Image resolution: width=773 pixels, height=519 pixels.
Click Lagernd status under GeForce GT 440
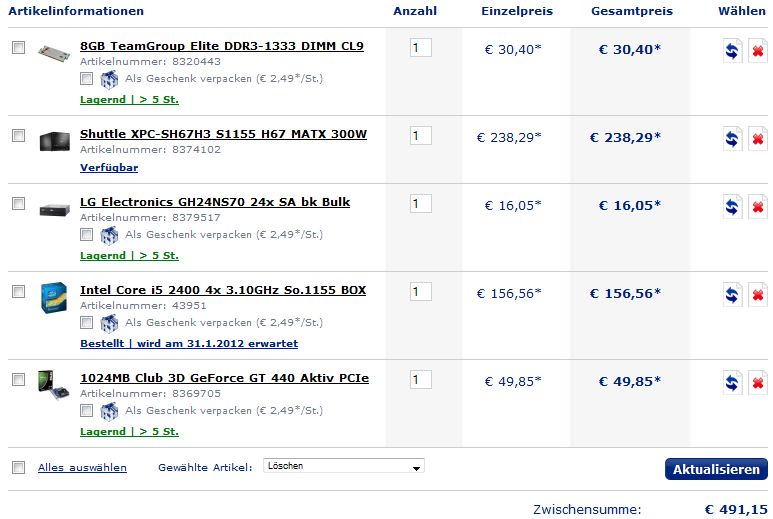[x=129, y=432]
